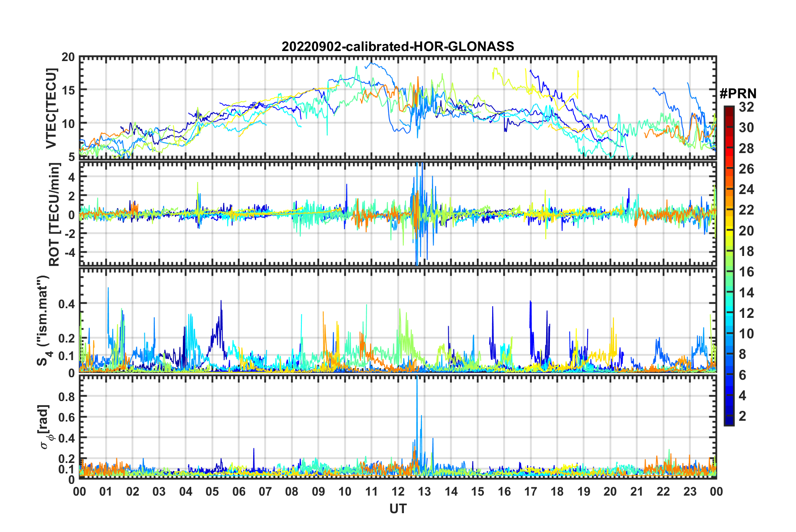796x532 pixels.
Task: Select the "5" tick on the VTEC axis
Action: [71, 157]
